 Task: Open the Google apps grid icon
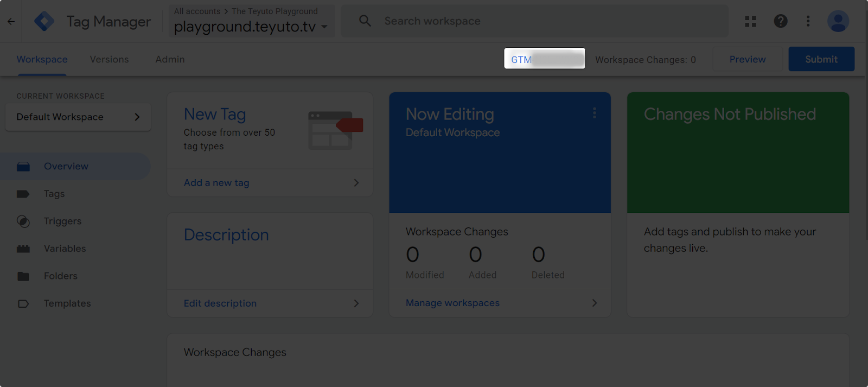pyautogui.click(x=750, y=21)
